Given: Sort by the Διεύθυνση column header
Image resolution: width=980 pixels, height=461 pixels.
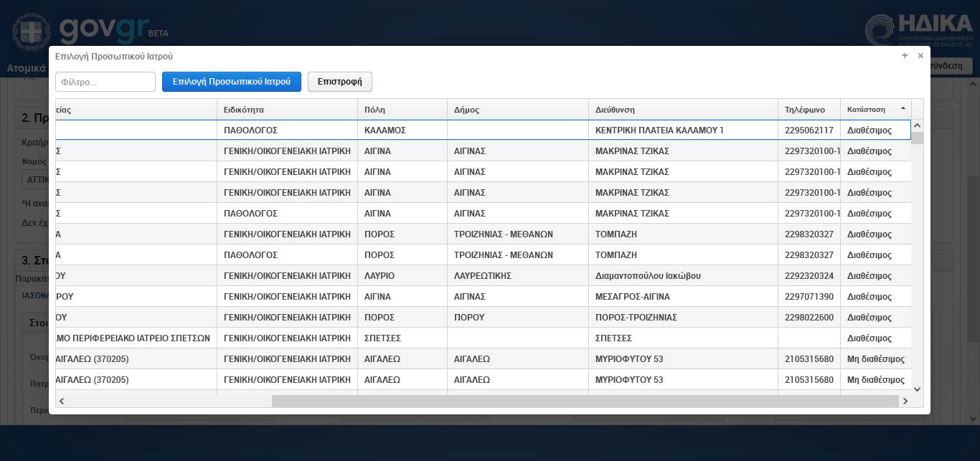Looking at the screenshot, I should click(615, 110).
